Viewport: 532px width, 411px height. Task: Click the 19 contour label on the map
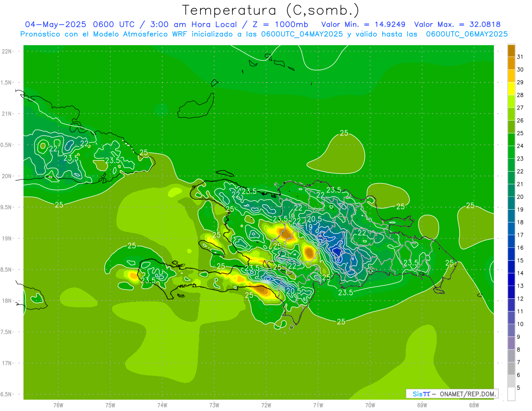pos(309,227)
